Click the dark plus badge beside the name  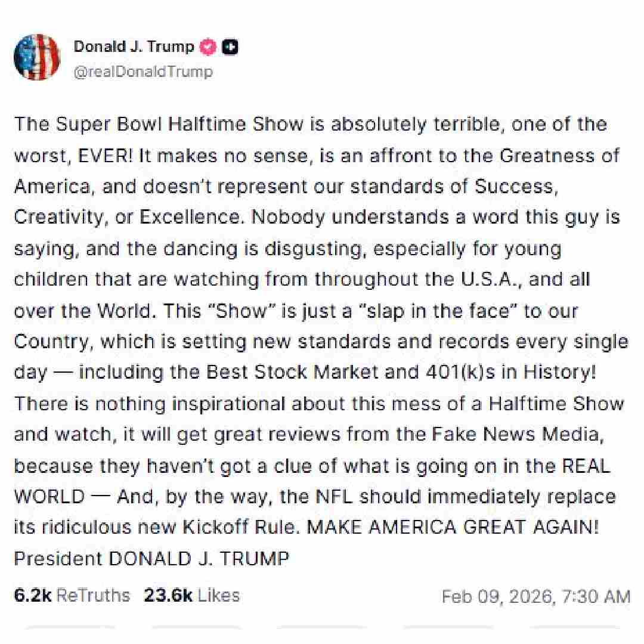(x=230, y=47)
